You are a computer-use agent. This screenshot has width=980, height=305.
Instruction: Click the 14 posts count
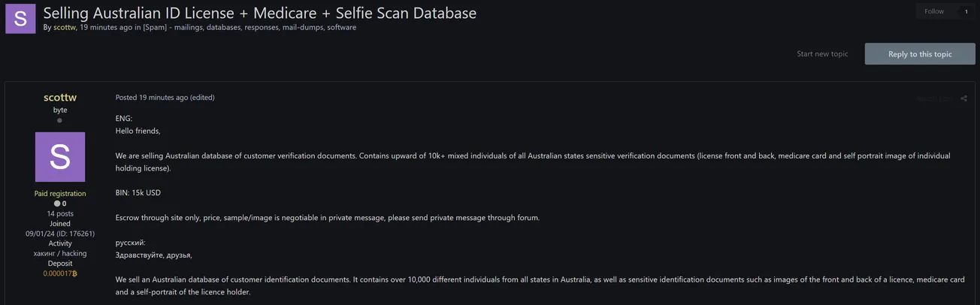click(x=60, y=213)
